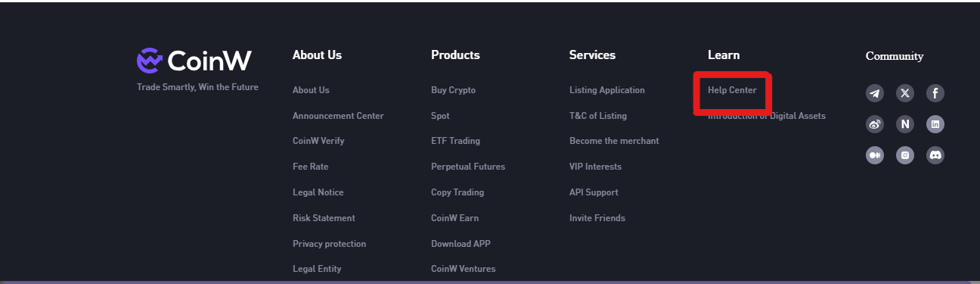Go to Announcement Center
Image resolution: width=980 pixels, height=284 pixels.
point(338,116)
